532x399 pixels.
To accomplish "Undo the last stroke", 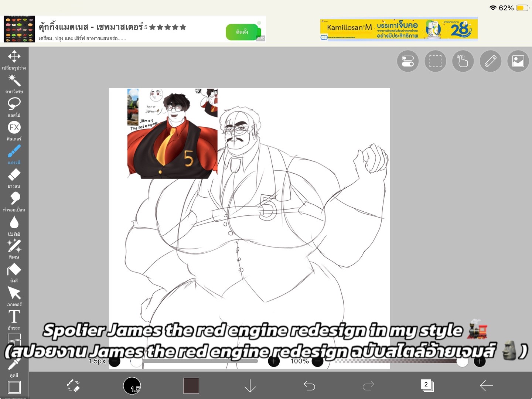I will [x=309, y=386].
